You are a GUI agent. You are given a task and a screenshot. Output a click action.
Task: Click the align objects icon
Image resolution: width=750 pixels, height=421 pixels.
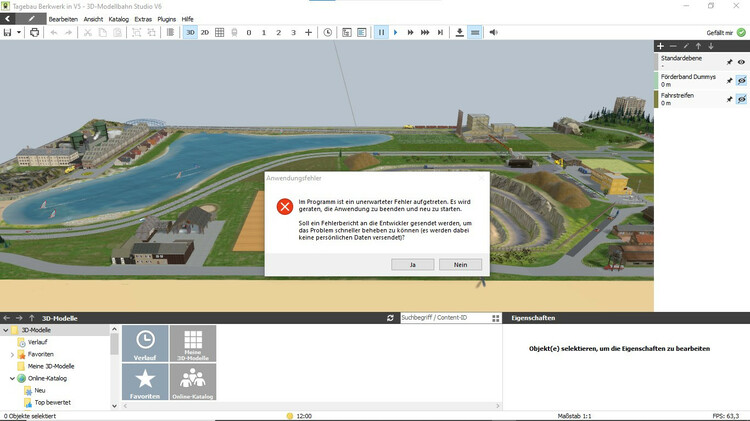click(x=170, y=33)
